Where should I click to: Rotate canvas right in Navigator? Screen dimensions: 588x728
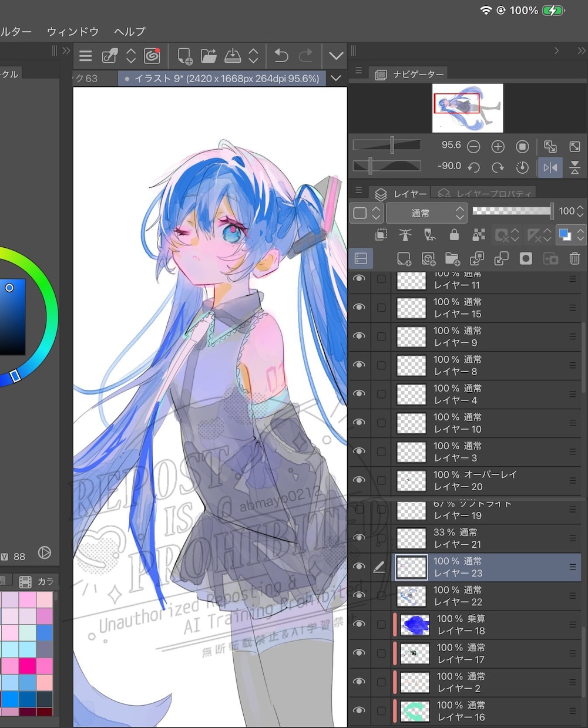point(498,167)
